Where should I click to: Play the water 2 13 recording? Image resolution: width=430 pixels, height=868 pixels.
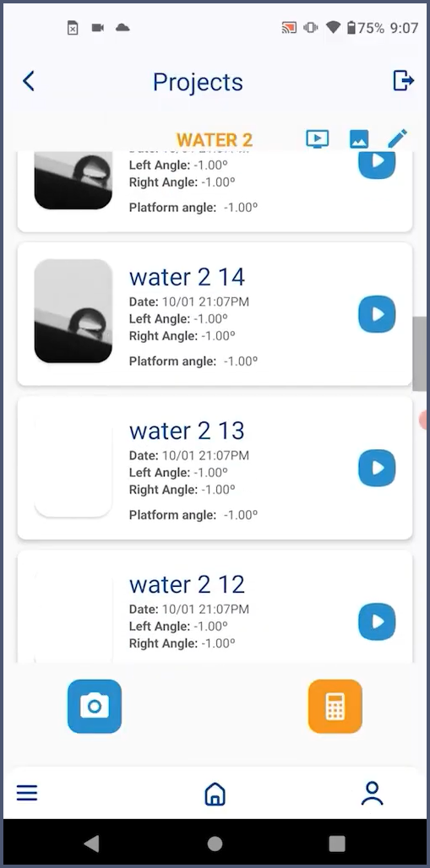(377, 469)
